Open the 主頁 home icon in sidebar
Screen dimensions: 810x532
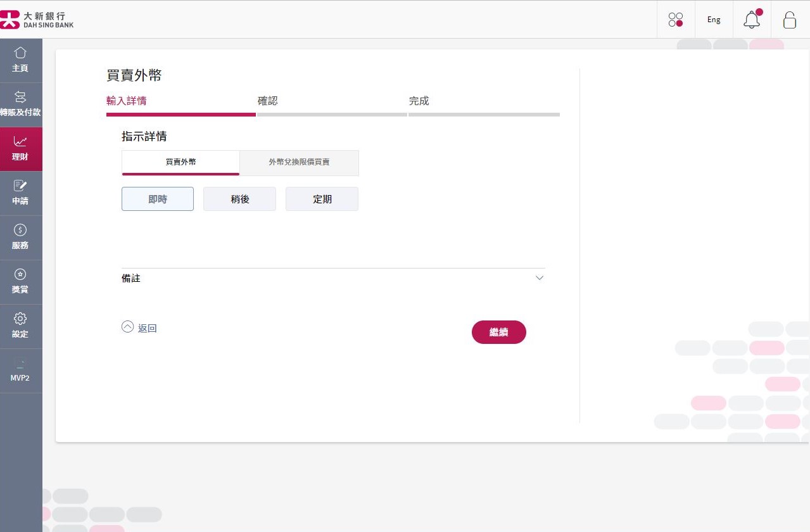20,53
